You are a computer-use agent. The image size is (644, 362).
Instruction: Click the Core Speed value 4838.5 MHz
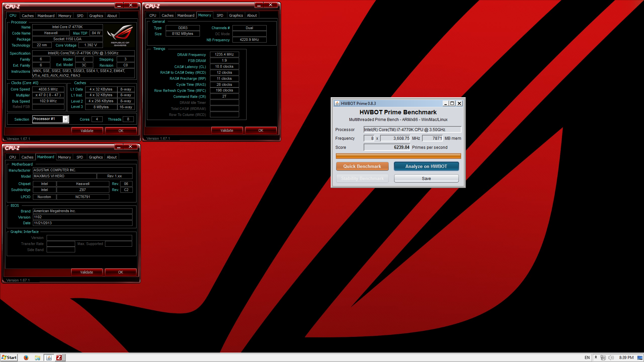pos(48,89)
